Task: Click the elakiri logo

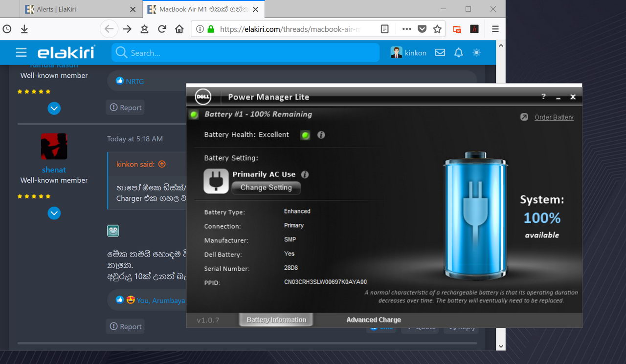Action: point(66,52)
